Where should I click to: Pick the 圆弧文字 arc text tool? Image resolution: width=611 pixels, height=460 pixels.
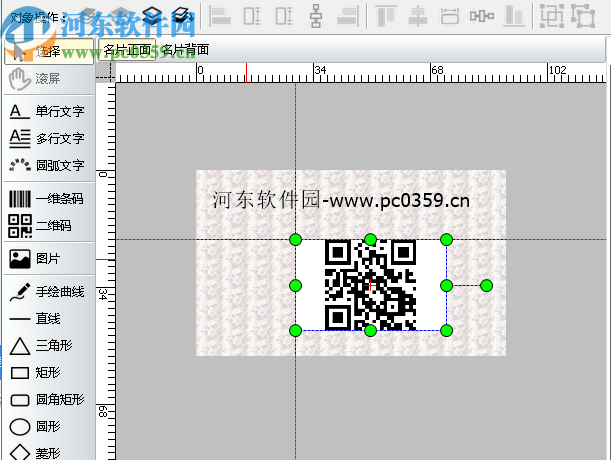click(49, 165)
